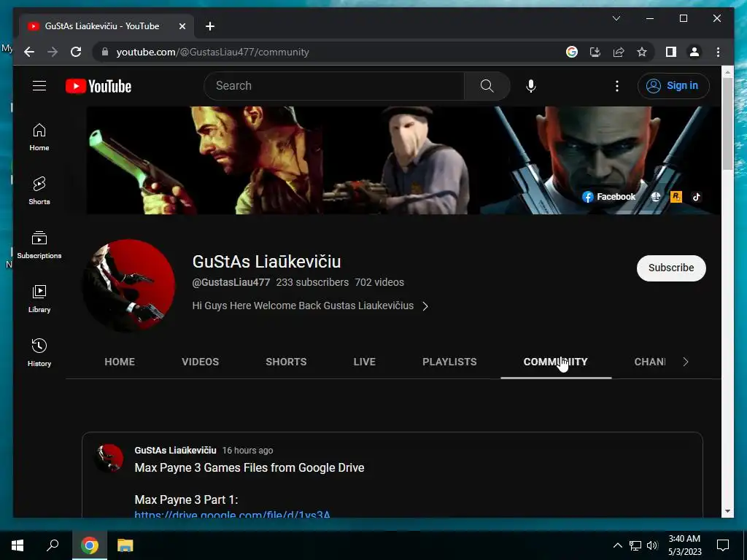The image size is (747, 560).
Task: Open Chrome tab search dropdown arrow
Action: tap(616, 18)
